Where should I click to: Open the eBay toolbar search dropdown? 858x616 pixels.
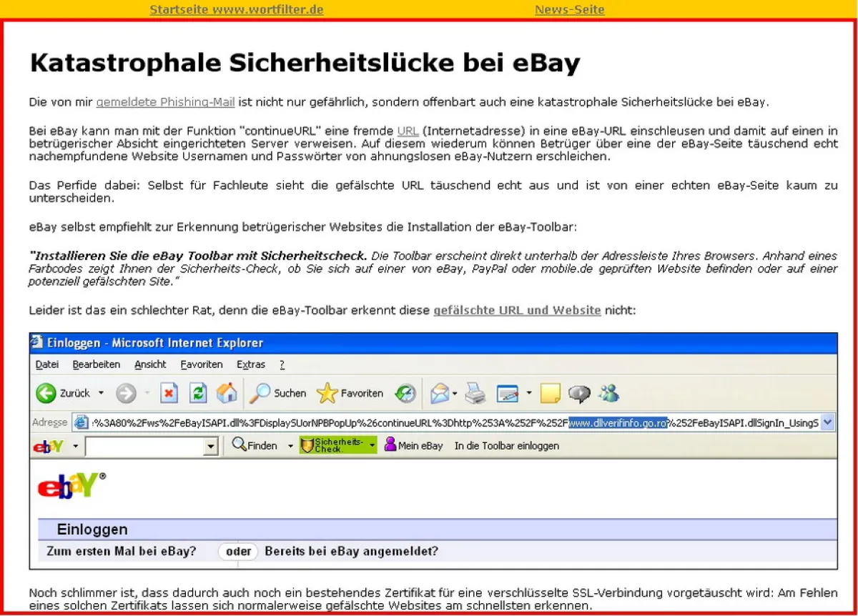(210, 447)
